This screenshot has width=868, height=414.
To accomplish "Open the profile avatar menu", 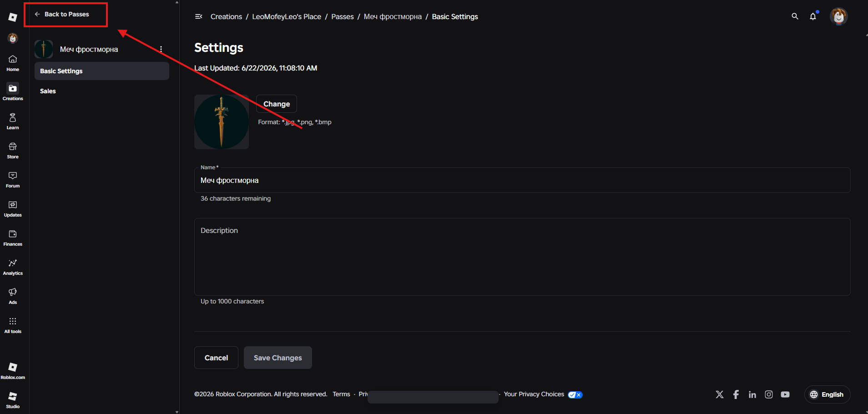I will pyautogui.click(x=838, y=16).
